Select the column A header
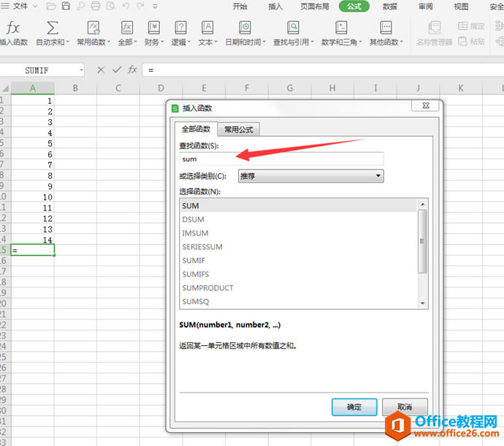Image resolution: width=504 pixels, height=446 pixels. point(32,88)
